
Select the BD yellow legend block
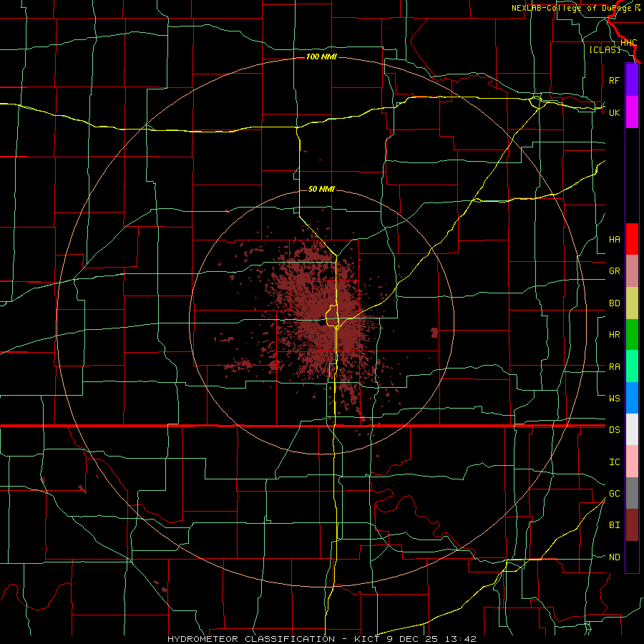coord(632,303)
